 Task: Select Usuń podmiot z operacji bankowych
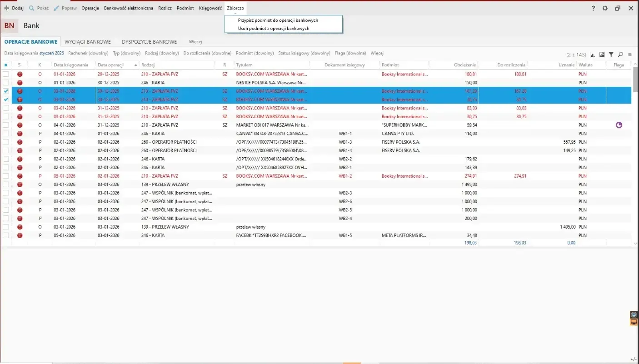pyautogui.click(x=274, y=28)
